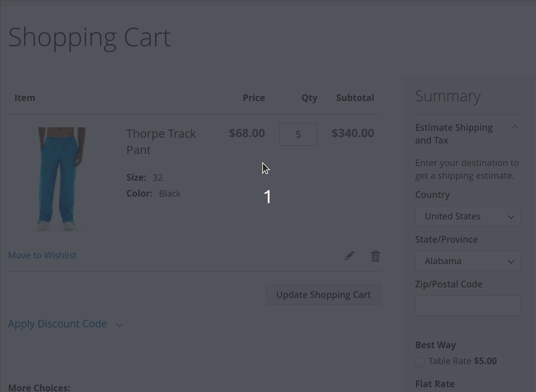Click the Item column header

[x=25, y=98]
